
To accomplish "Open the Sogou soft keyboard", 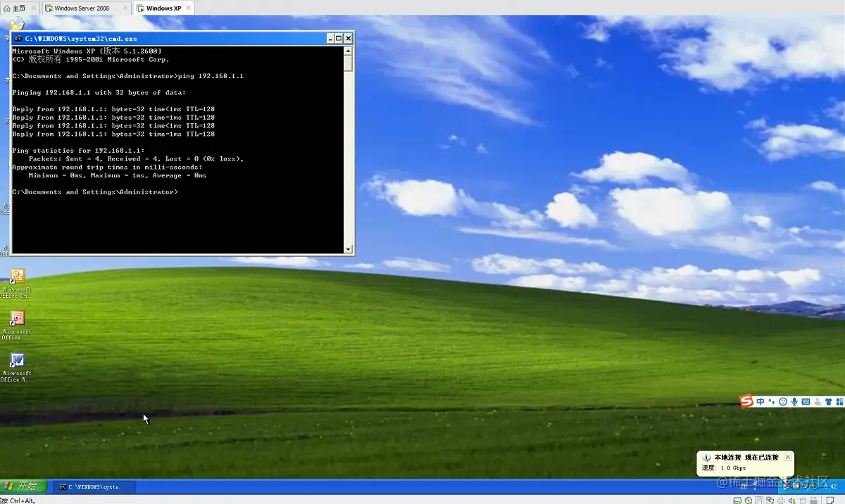I will 806,401.
